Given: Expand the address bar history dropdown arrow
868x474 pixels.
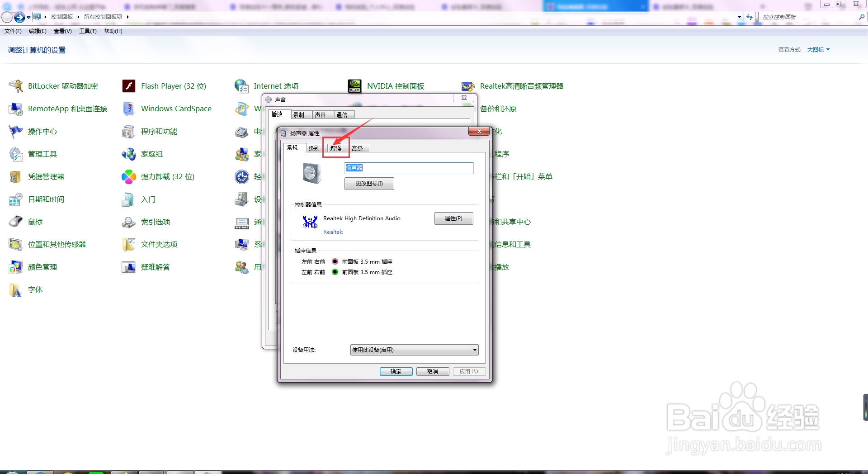Looking at the screenshot, I should pos(739,17).
